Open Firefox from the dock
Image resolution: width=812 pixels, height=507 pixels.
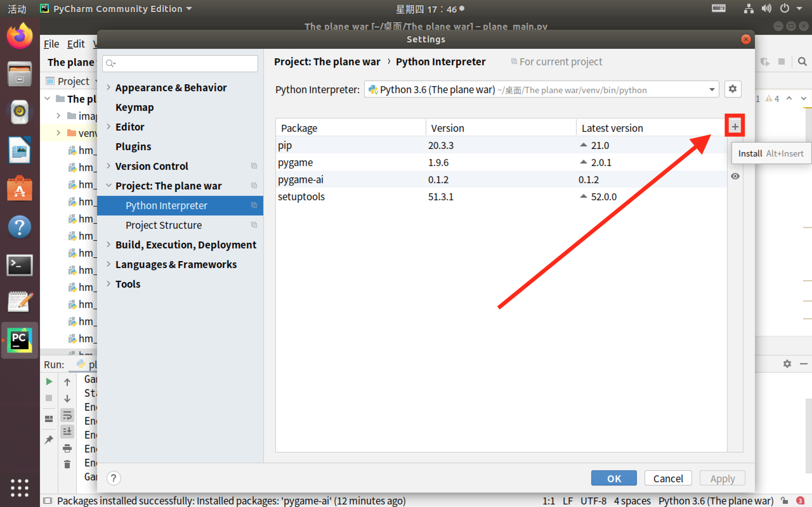tap(19, 36)
